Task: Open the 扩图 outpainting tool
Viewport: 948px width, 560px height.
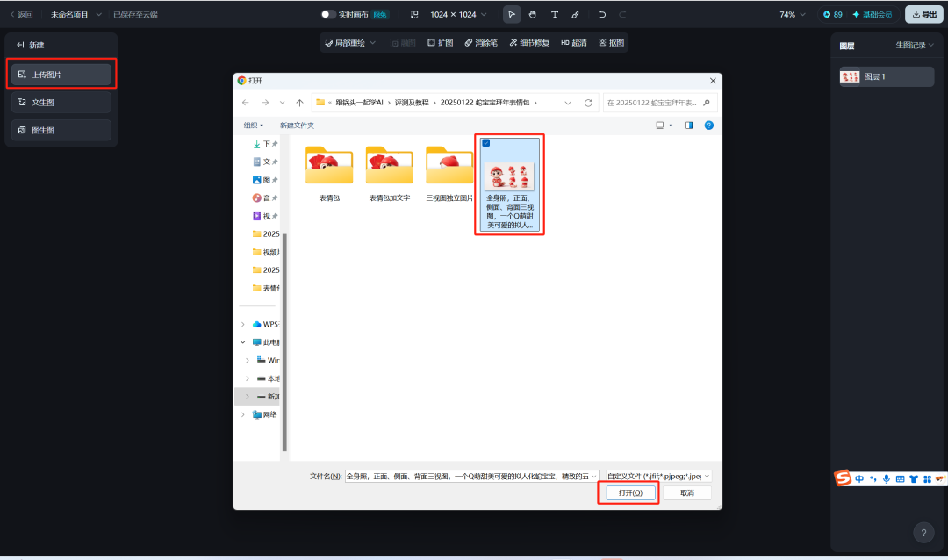Action: pyautogui.click(x=441, y=42)
